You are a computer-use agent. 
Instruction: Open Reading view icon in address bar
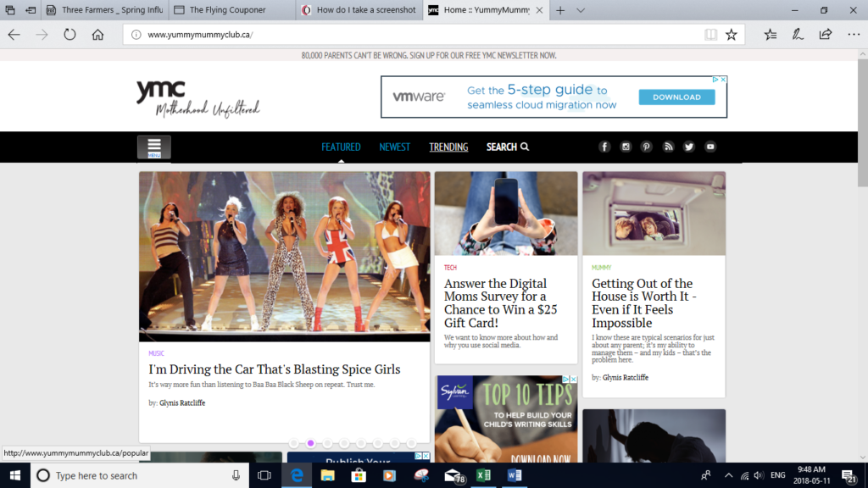711,34
